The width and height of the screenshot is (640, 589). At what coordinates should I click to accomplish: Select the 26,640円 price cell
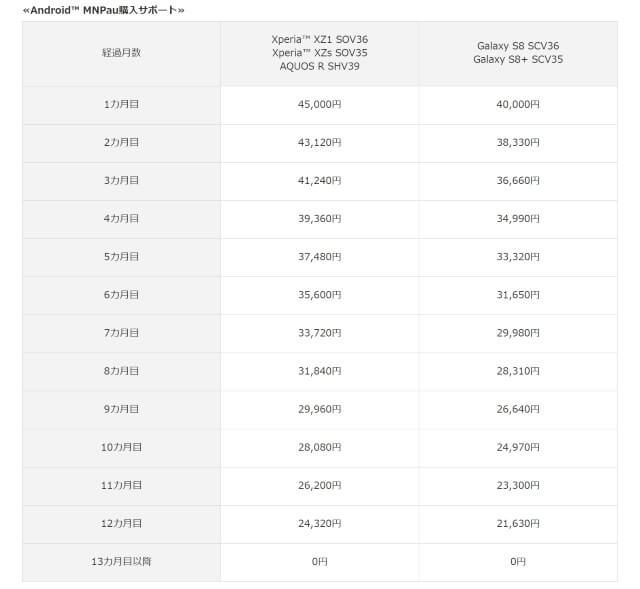[518, 409]
